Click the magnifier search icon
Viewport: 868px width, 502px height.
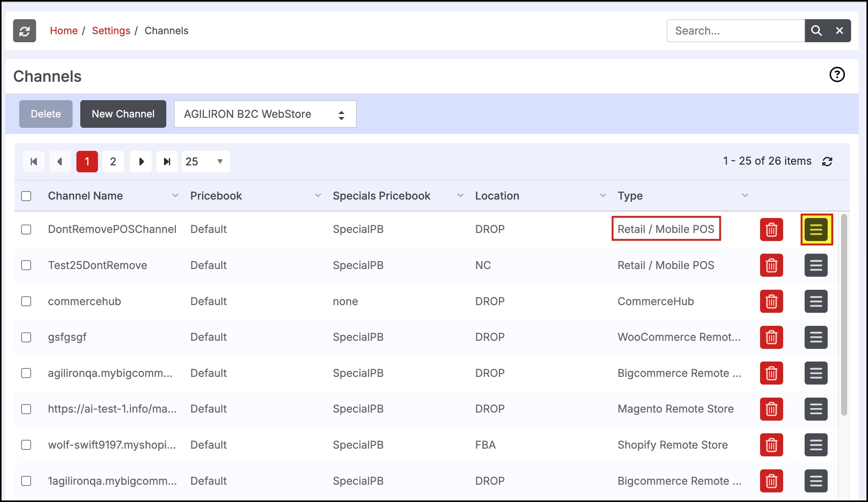click(816, 31)
